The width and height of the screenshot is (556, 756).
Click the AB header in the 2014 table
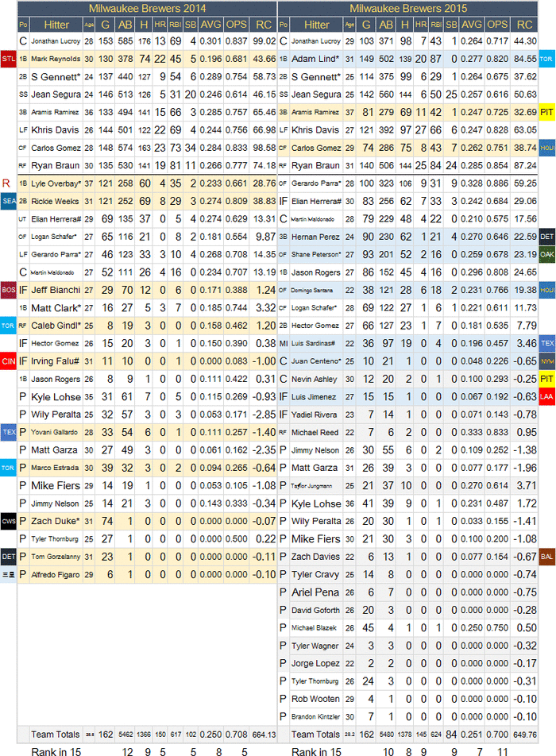[x=125, y=25]
